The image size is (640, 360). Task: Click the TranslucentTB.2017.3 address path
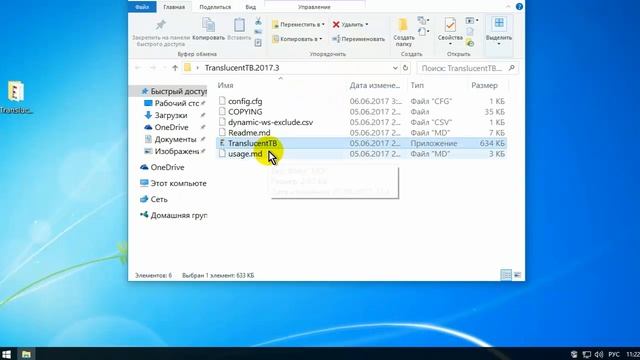pos(242,68)
